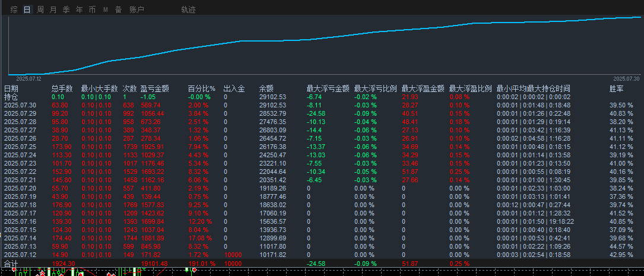Open the 备 notes tab
Screen dimensions: 644x276
[118, 9]
